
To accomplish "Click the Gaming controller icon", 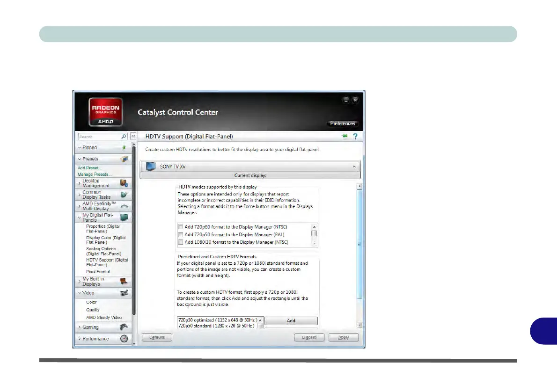I will tap(124, 327).
